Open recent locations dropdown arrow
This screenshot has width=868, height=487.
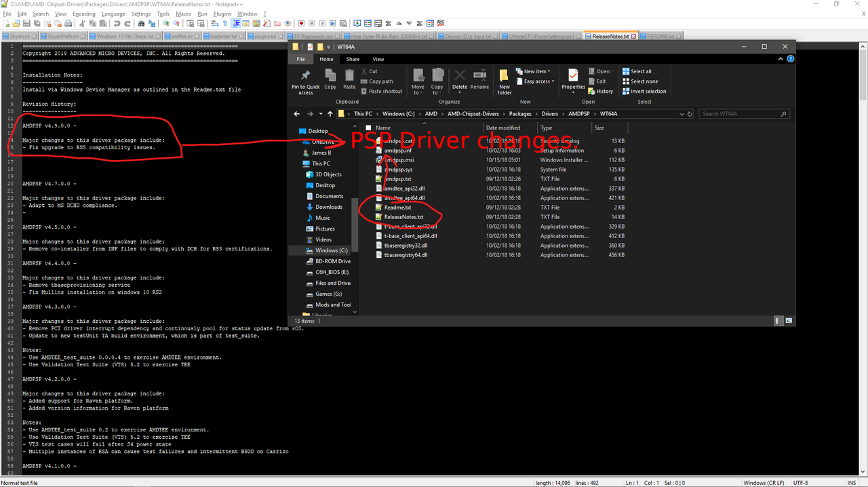point(320,114)
